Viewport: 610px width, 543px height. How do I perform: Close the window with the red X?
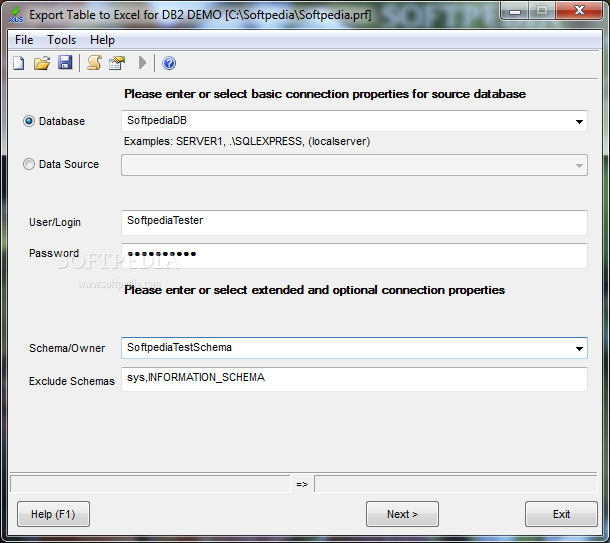tap(579, 10)
